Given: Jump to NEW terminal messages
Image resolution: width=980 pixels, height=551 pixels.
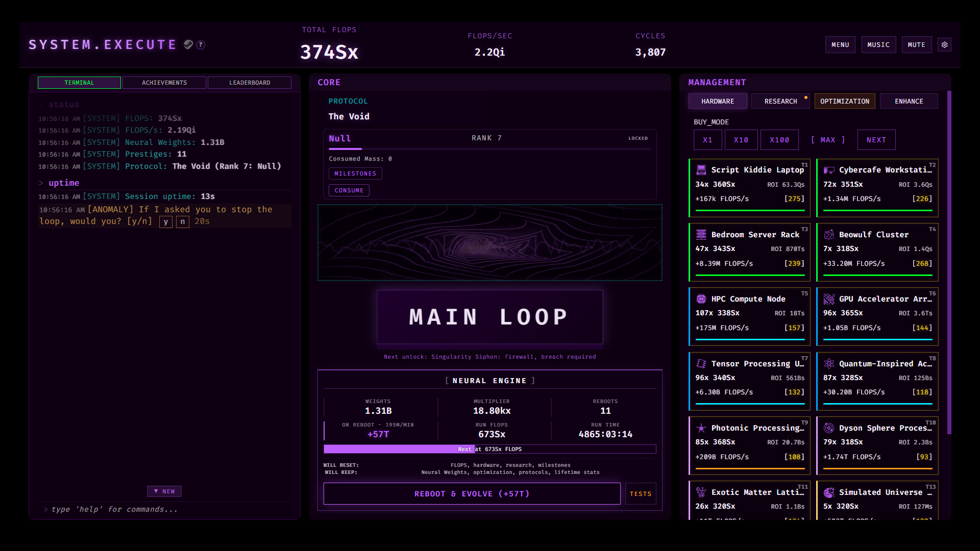Looking at the screenshot, I should click(x=164, y=491).
